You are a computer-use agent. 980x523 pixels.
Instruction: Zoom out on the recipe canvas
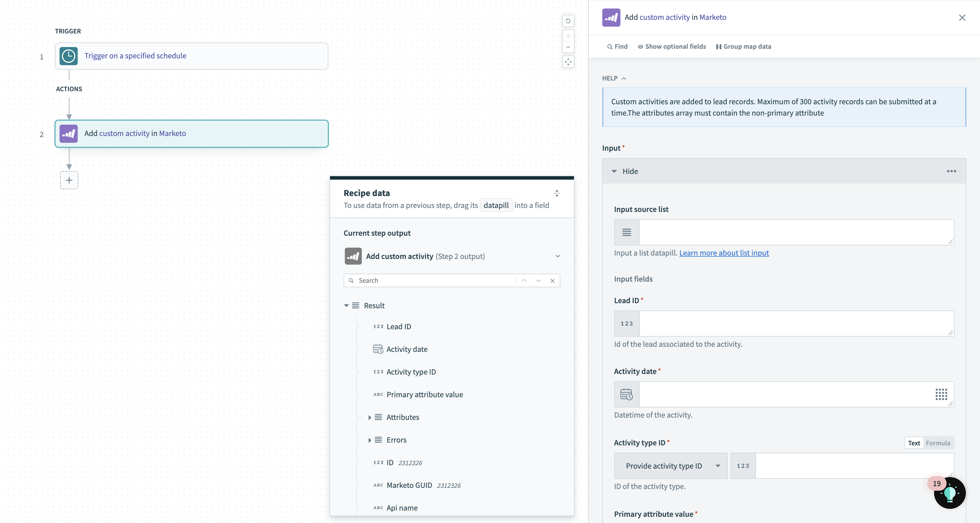pos(568,47)
